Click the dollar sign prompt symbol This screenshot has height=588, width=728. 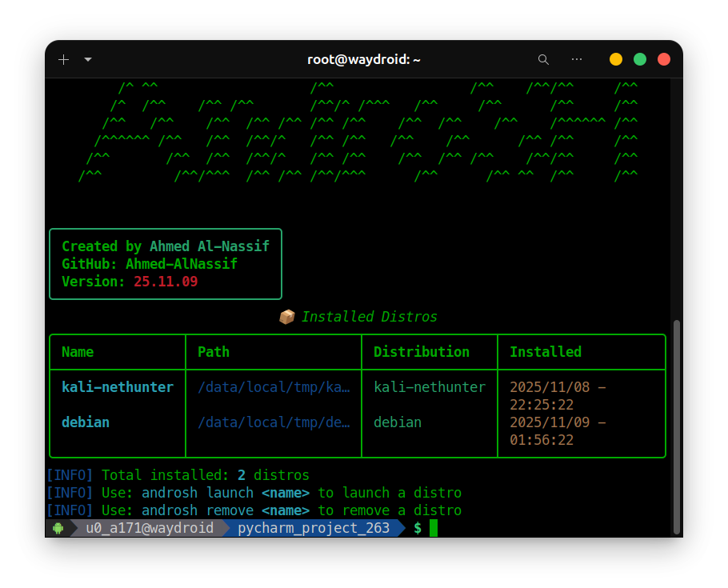click(x=418, y=528)
